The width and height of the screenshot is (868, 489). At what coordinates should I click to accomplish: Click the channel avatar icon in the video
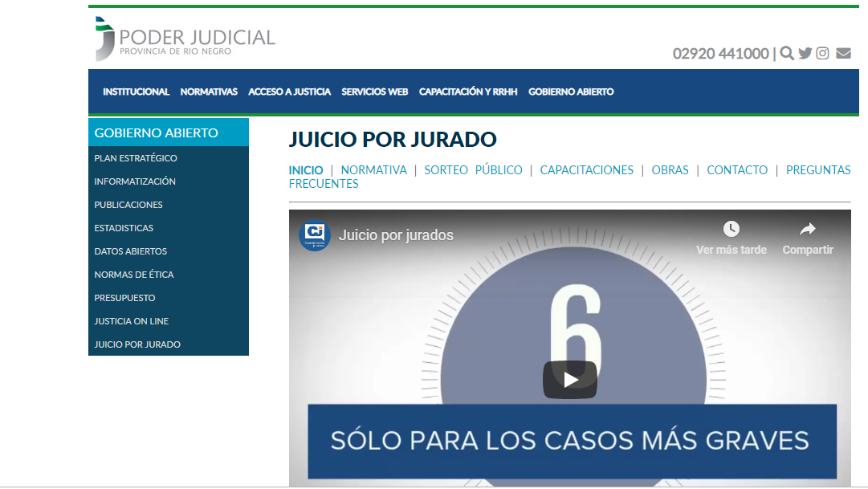click(314, 235)
